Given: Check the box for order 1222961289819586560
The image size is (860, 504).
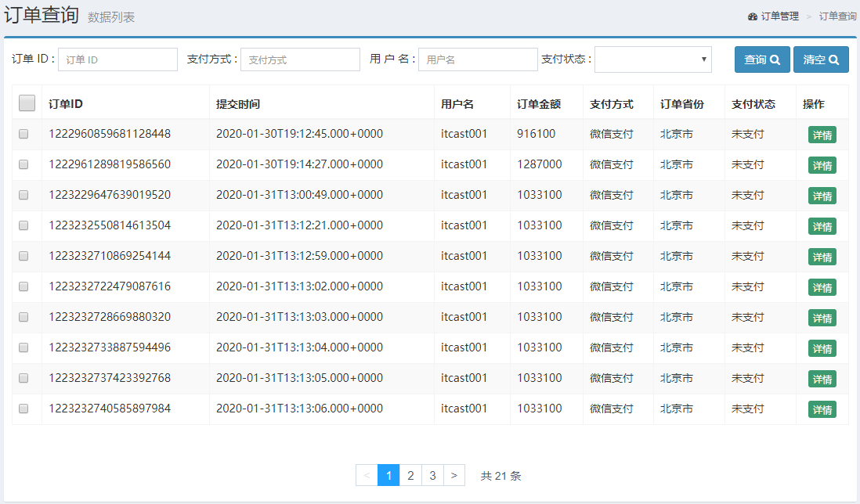Looking at the screenshot, I should click(x=23, y=164).
